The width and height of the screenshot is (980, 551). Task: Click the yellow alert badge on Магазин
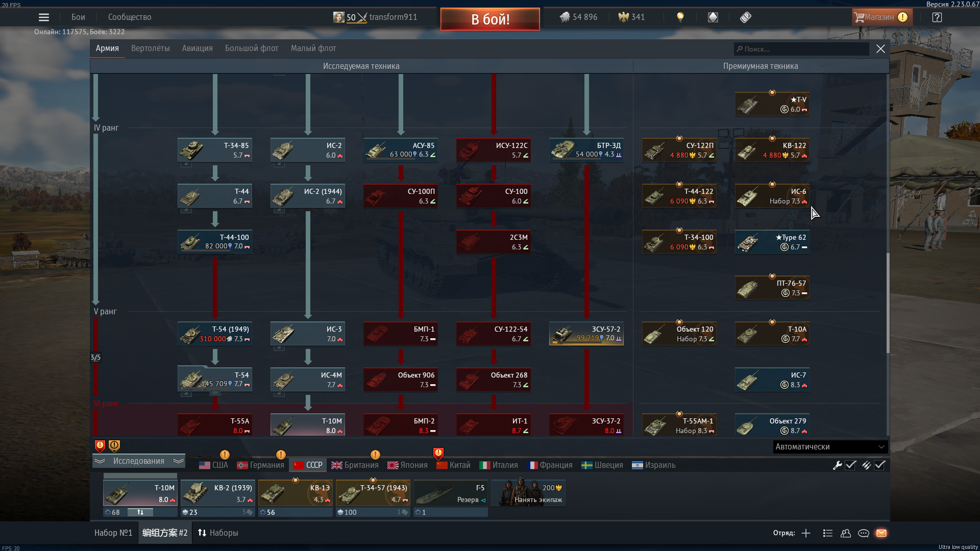click(902, 17)
